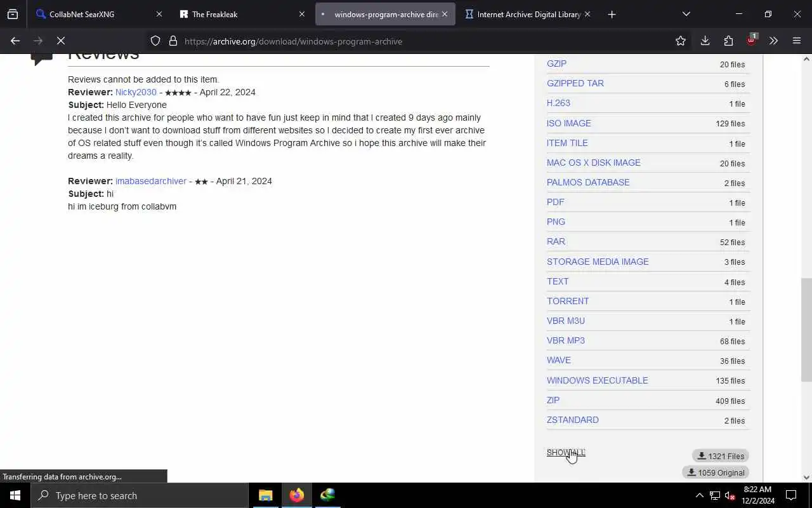Open ITEM TILE download option
This screenshot has height=508, width=812.
click(x=567, y=143)
